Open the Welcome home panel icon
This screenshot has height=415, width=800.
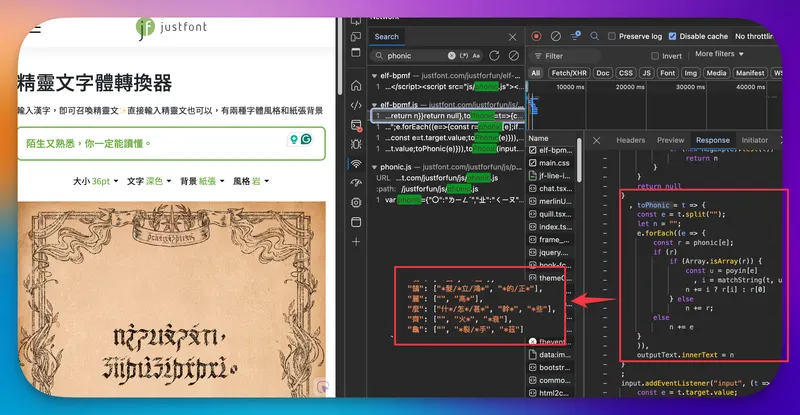(356, 86)
